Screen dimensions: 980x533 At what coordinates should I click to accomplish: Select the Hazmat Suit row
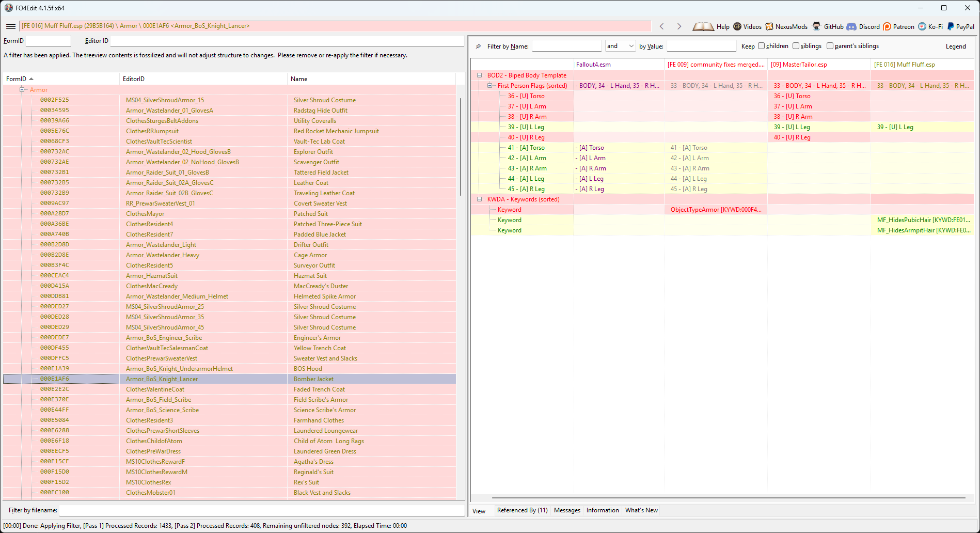pos(229,276)
